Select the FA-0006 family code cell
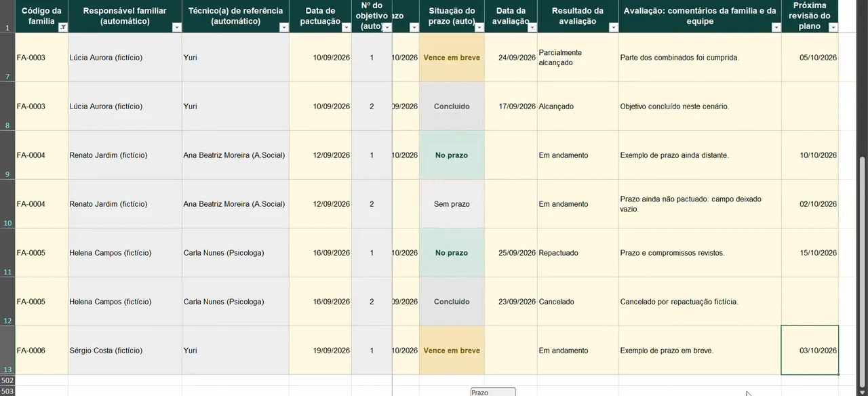The image size is (868, 396). pos(41,351)
